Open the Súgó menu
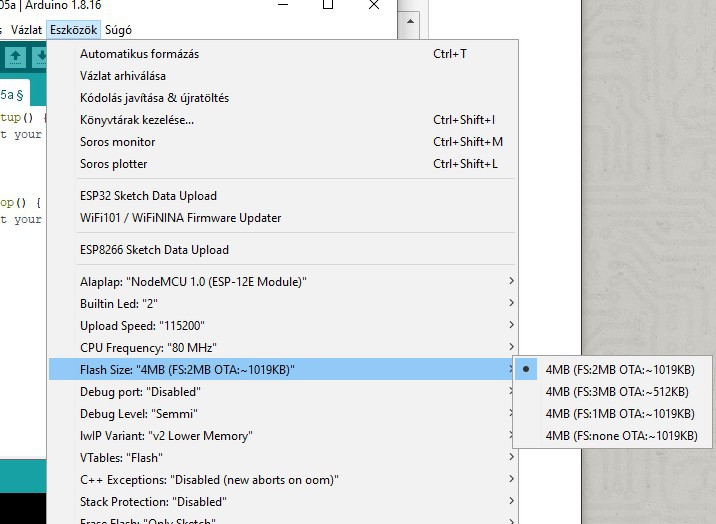716x524 pixels. (x=118, y=30)
